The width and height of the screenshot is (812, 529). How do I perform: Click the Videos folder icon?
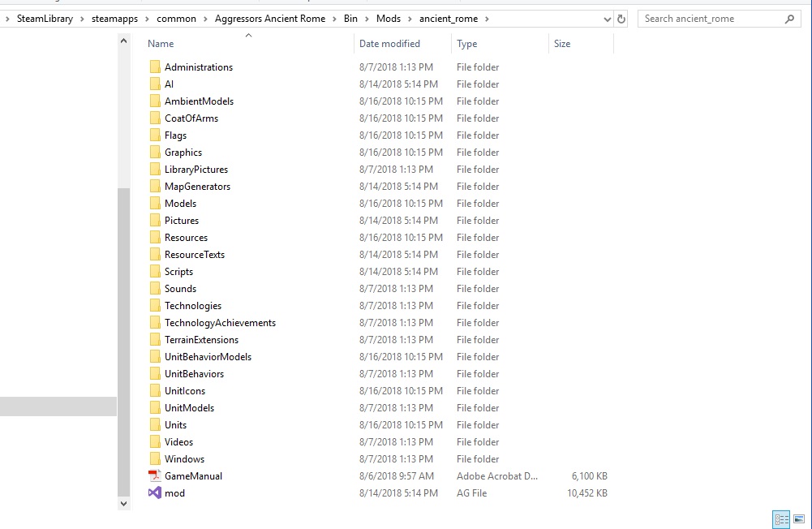point(155,442)
